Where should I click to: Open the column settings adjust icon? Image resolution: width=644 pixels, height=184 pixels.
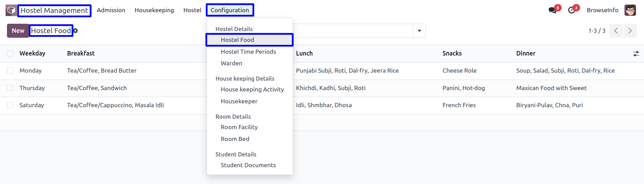click(636, 53)
